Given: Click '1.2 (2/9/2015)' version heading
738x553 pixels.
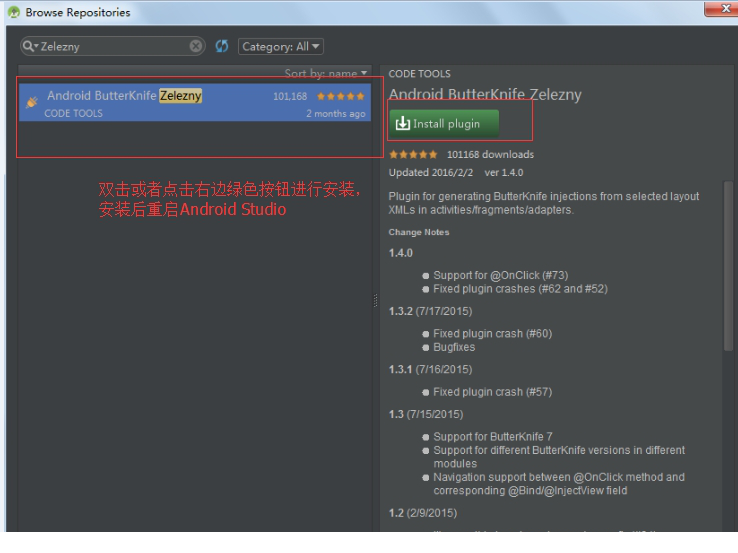Looking at the screenshot, I should tap(423, 513).
